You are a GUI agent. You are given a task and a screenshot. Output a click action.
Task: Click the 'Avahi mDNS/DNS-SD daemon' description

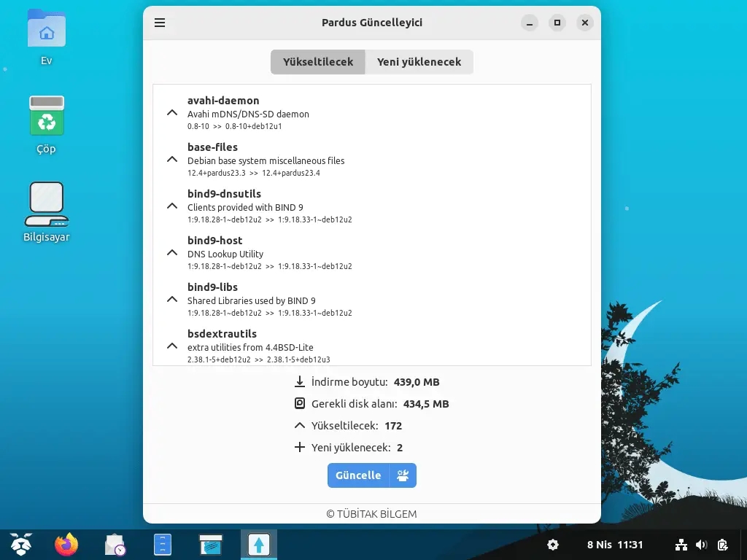coord(248,114)
